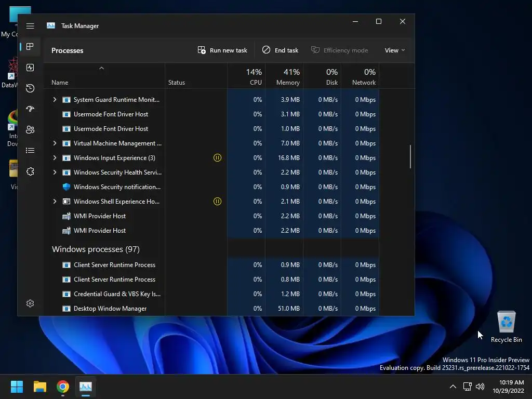The width and height of the screenshot is (532, 399).
Task: Click suspended pause icon for Windows Input Experience
Action: coord(217,158)
